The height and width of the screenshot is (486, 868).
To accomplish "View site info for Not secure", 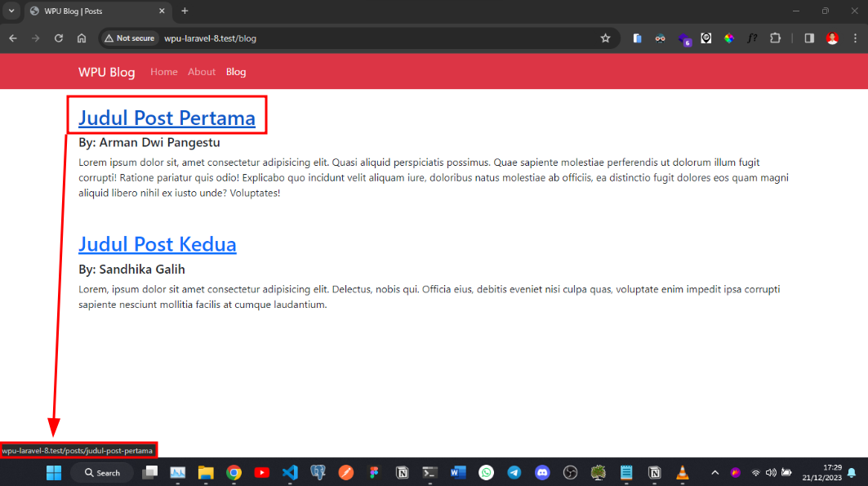I will point(130,38).
